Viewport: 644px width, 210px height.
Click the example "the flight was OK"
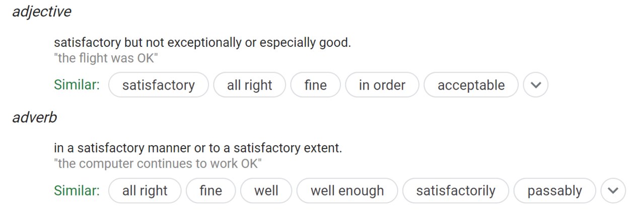click(x=106, y=58)
